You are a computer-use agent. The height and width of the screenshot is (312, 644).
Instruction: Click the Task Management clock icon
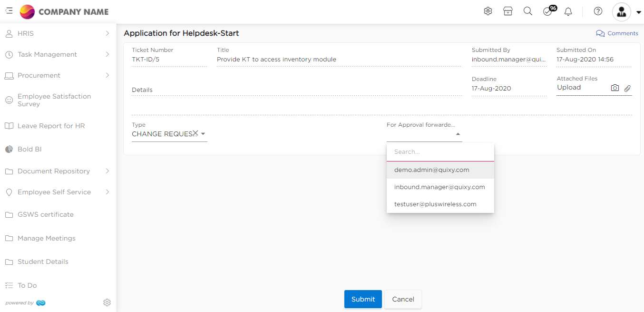(x=9, y=55)
